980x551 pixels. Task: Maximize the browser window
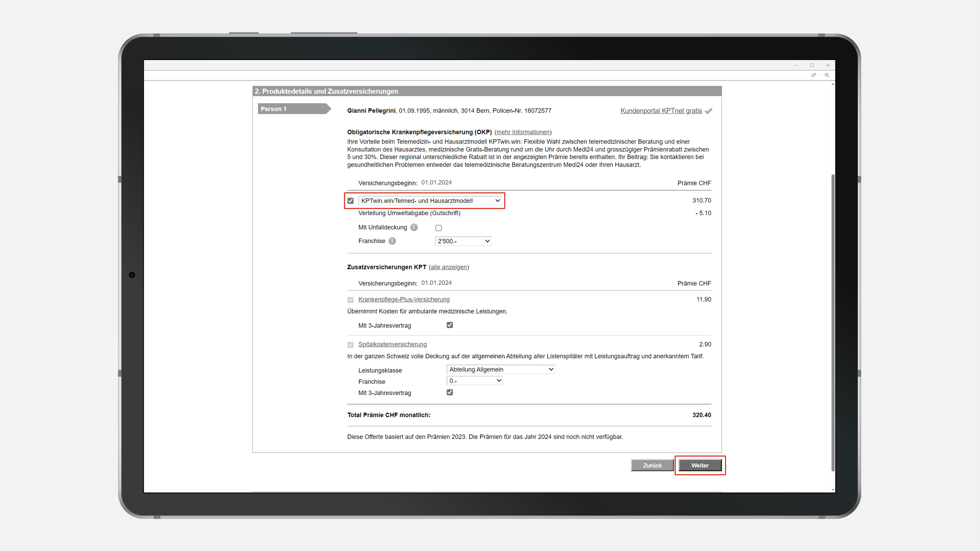coord(812,65)
